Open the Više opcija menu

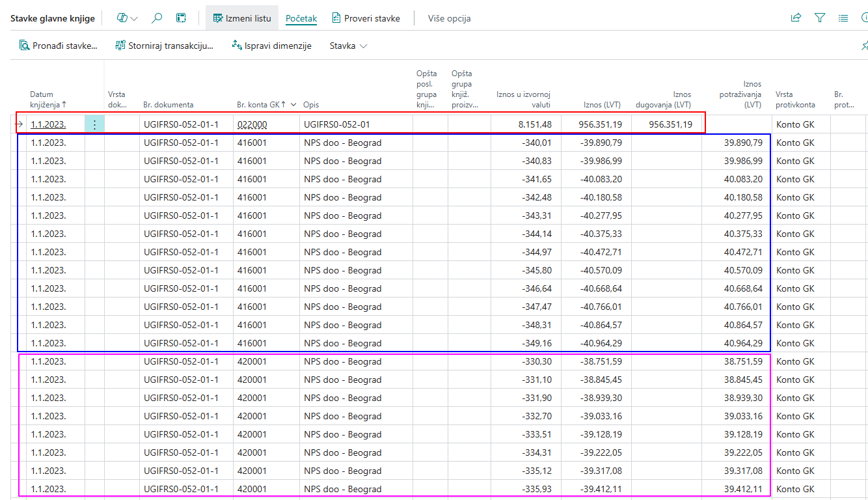[x=449, y=18]
